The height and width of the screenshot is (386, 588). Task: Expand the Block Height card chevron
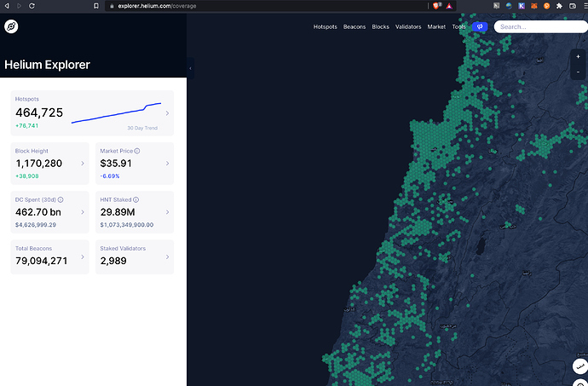click(x=83, y=164)
